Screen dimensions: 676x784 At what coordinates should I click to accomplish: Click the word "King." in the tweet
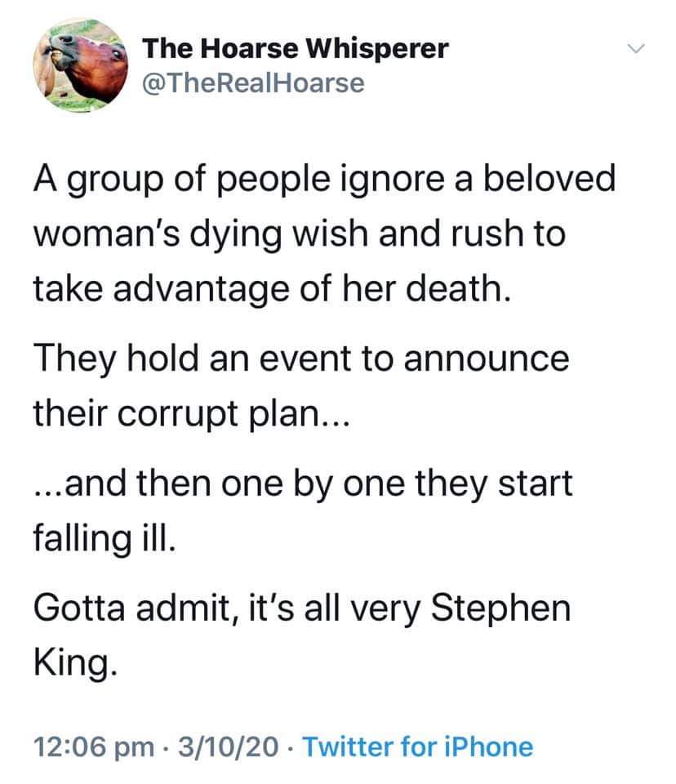coord(69,663)
